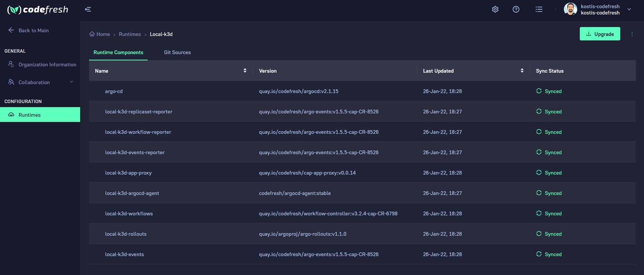Click the user avatar picture

coord(570,9)
